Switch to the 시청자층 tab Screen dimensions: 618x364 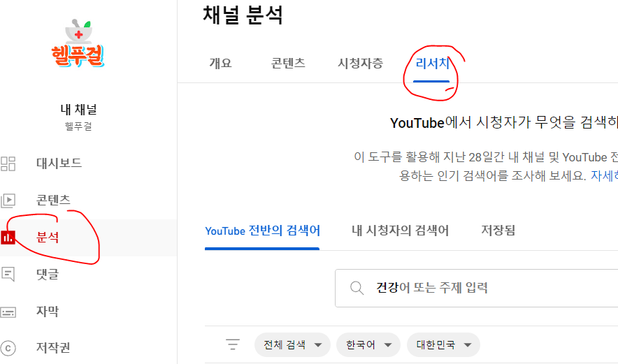(x=360, y=64)
